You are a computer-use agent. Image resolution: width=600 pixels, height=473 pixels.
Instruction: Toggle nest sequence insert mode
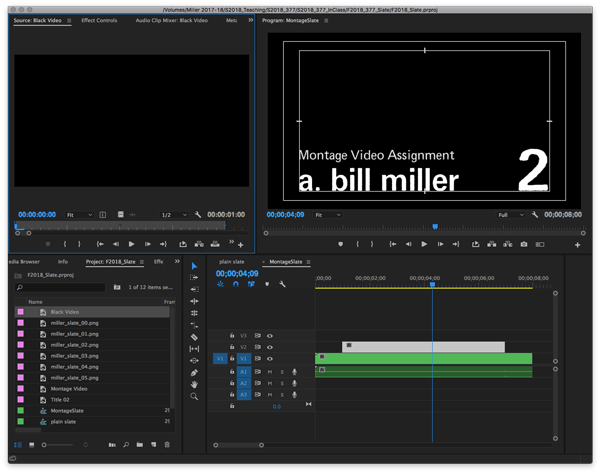[220, 284]
